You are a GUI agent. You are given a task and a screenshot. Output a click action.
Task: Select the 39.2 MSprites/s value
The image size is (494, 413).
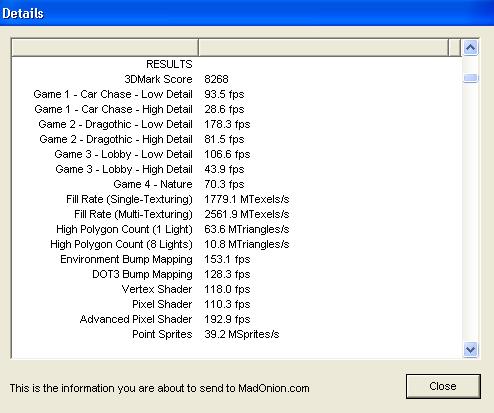point(242,334)
